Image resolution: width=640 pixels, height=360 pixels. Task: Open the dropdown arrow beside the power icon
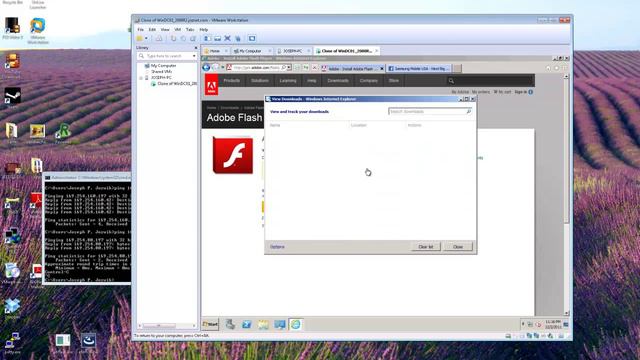click(x=146, y=38)
